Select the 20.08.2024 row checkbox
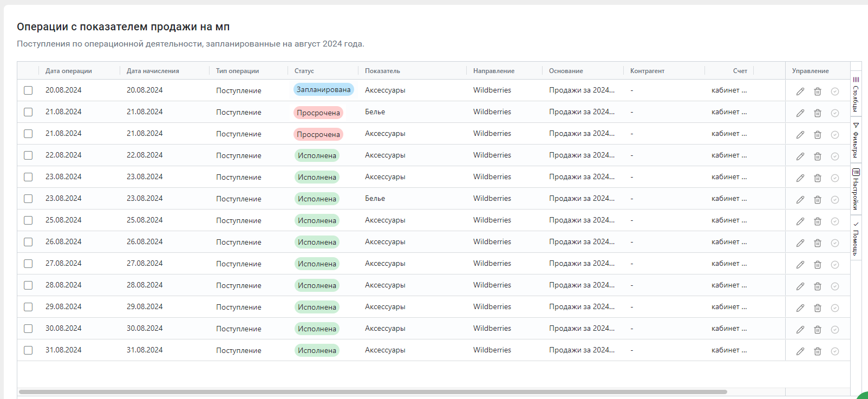 [28, 90]
